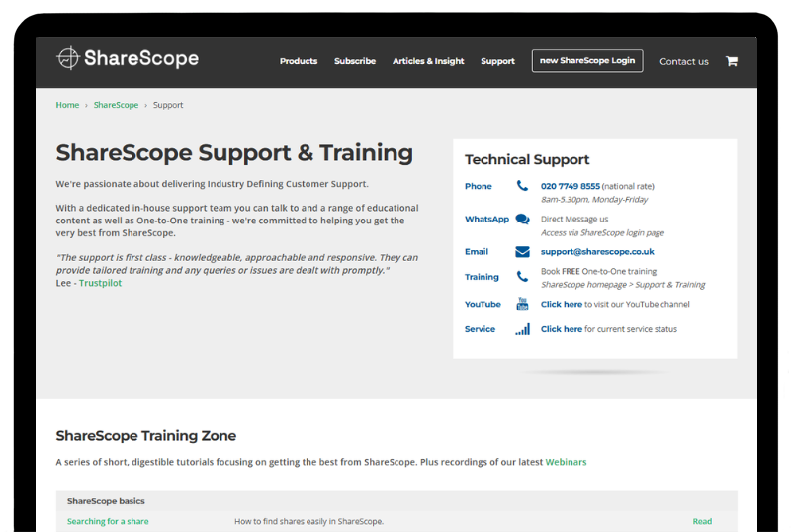The width and height of the screenshot is (791, 532).
Task: Open the Subscribe menu item
Action: (355, 61)
